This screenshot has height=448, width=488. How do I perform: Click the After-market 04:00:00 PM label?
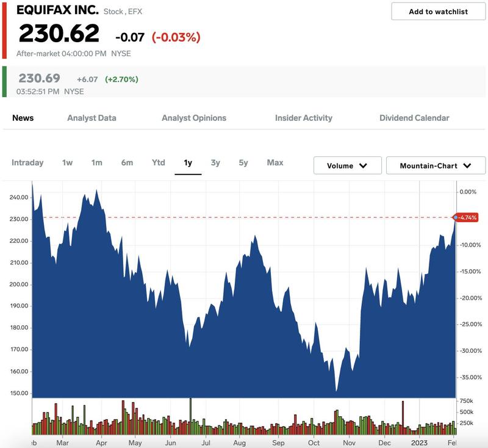pos(62,54)
